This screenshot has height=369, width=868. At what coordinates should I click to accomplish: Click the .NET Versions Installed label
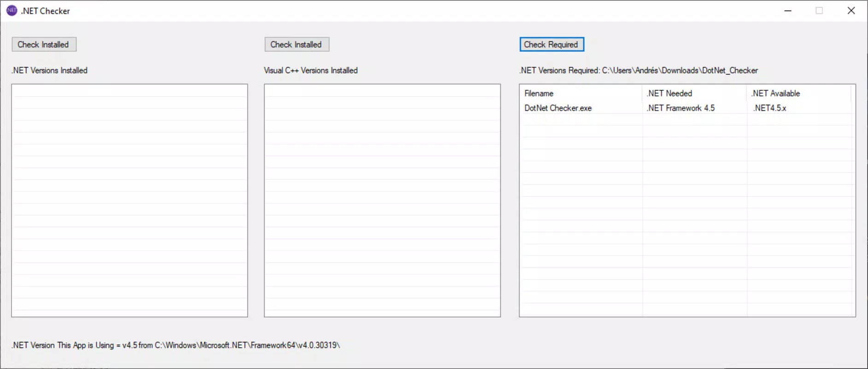coord(49,70)
